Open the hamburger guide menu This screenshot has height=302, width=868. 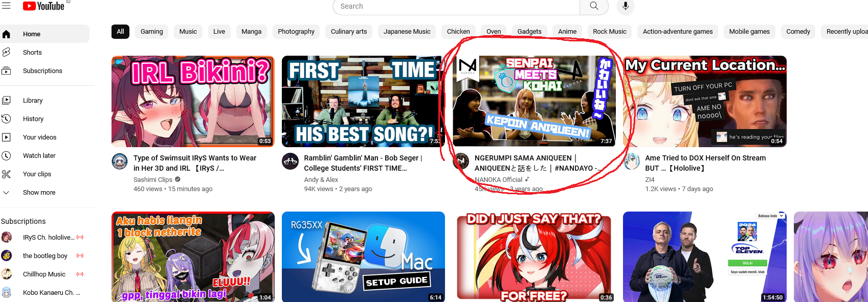[x=6, y=6]
